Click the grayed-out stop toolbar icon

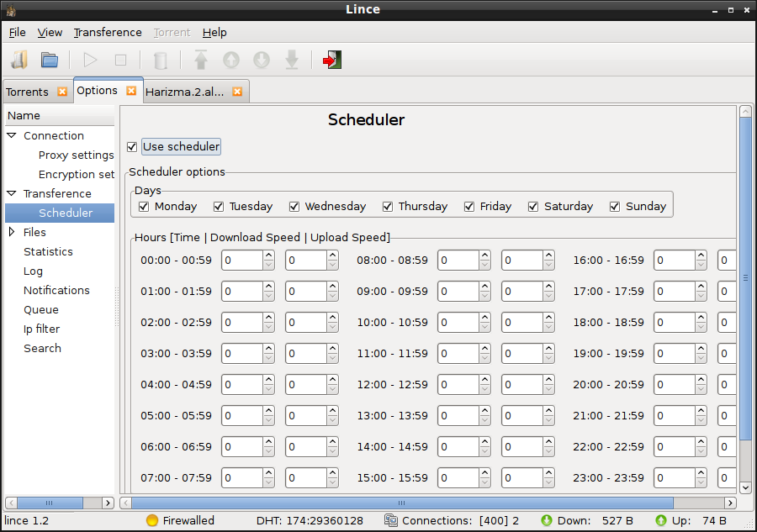120,61
